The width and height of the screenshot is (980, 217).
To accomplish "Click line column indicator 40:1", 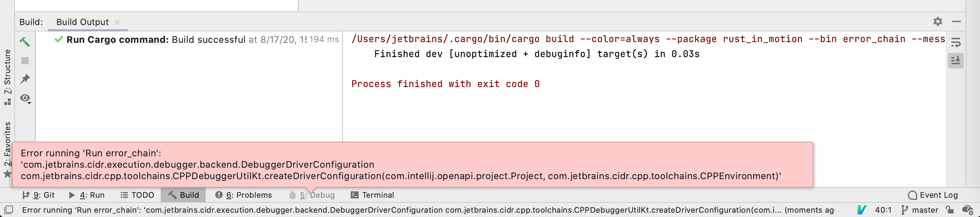I will coord(882,210).
